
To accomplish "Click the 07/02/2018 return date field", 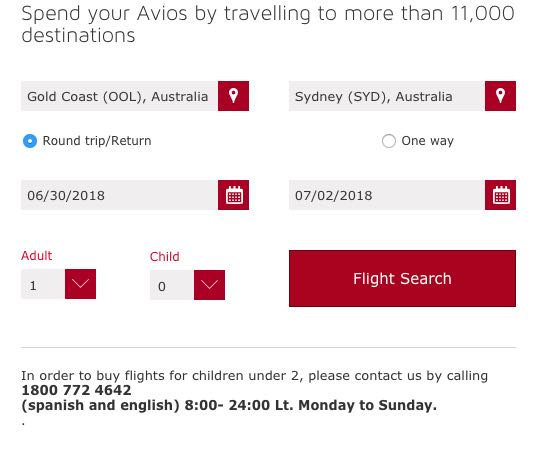I will (x=387, y=195).
